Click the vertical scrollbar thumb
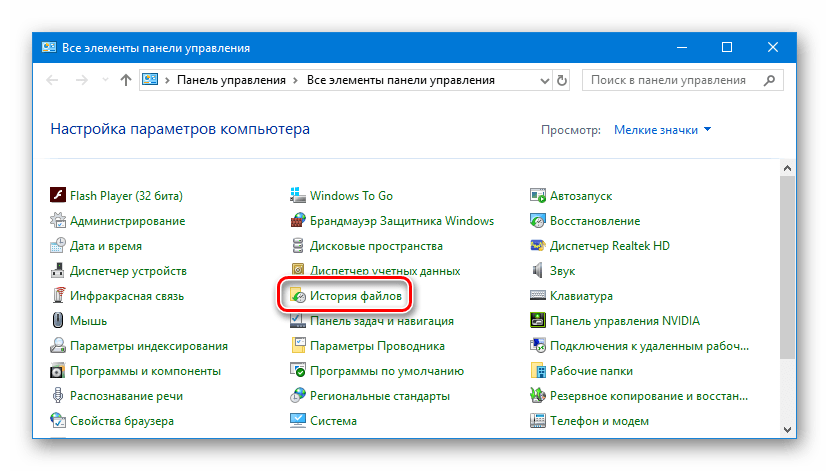829x471 pixels. (x=787, y=267)
